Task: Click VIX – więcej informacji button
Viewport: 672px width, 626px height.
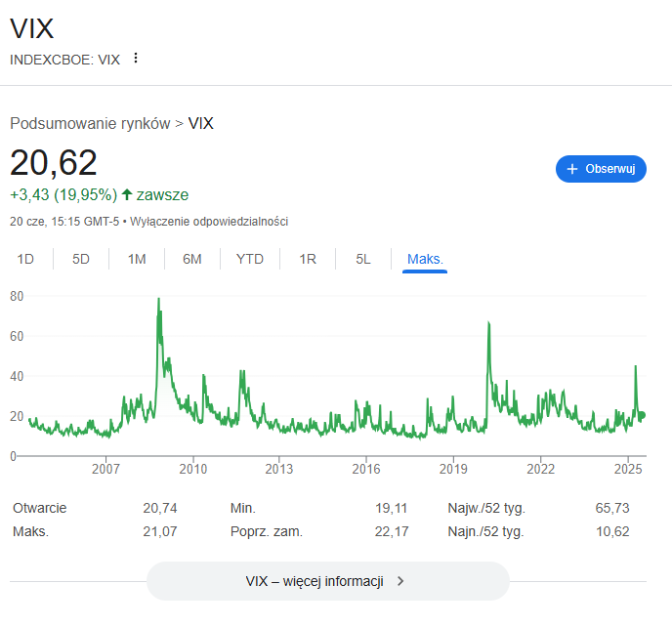Action: [328, 581]
